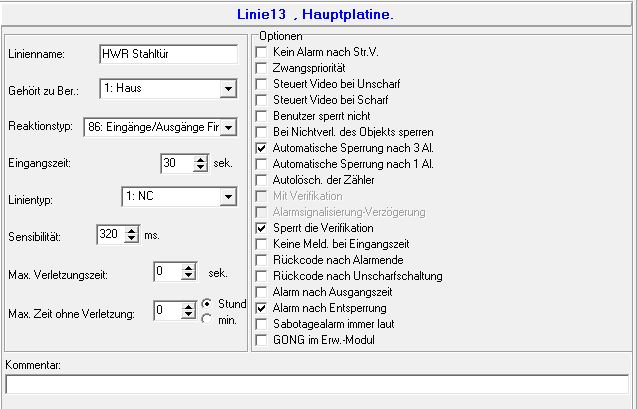Viewport: 637px width, 409px height.
Task: Disable Sperrt die Verifikation option
Action: [x=262, y=228]
